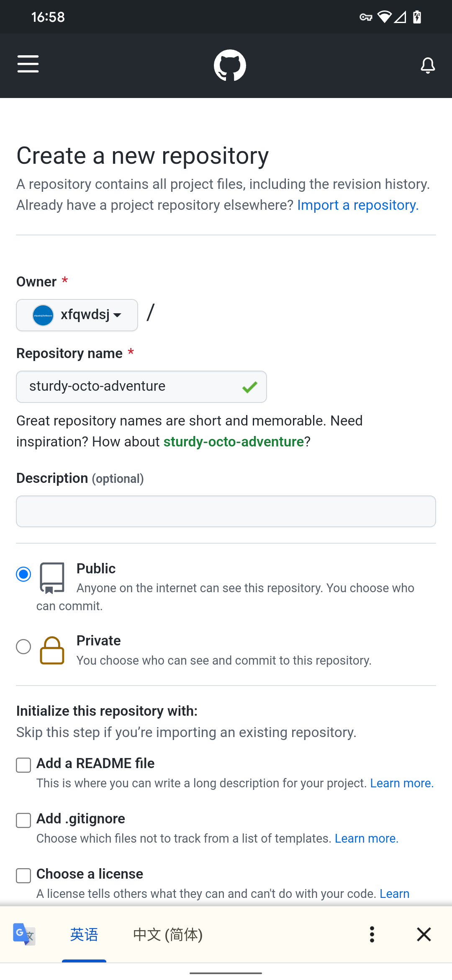Switch to the 英语 translation tab
The height and width of the screenshot is (980, 452).
(x=84, y=934)
